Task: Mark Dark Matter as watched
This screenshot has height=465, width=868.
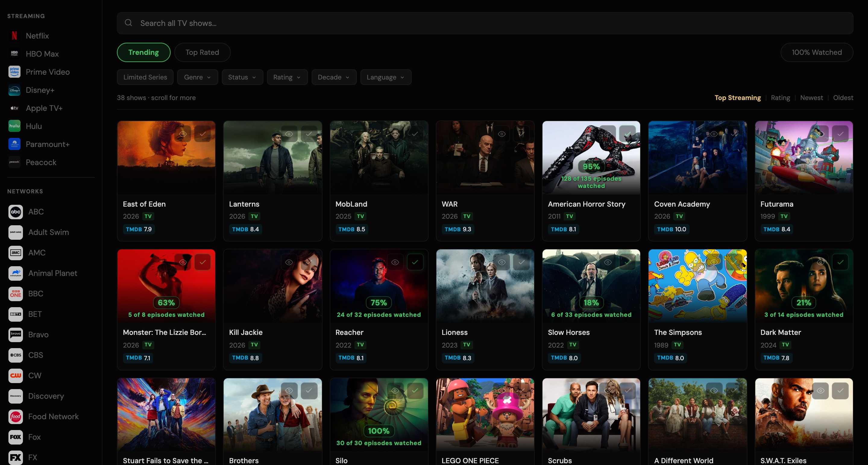Action: [x=840, y=262]
